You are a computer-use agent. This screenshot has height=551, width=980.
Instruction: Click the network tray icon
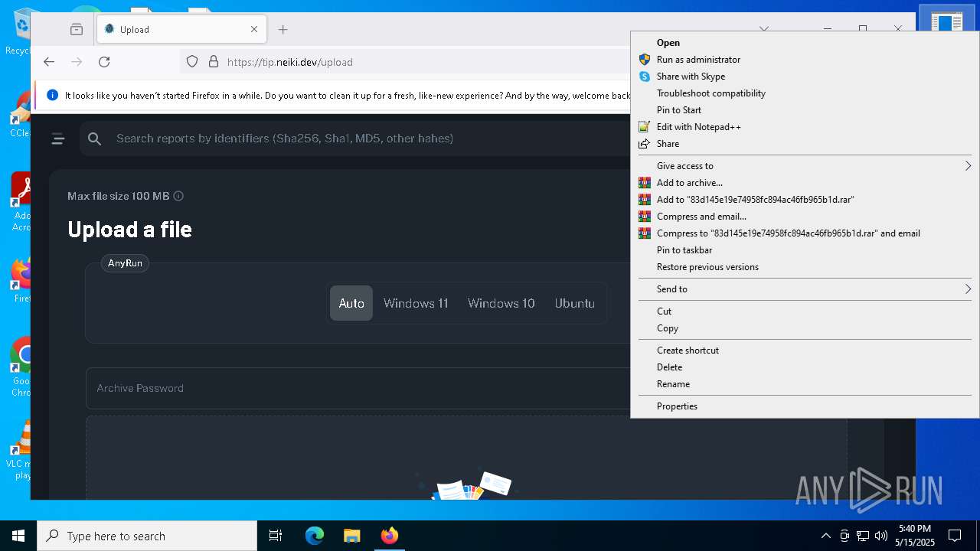pyautogui.click(x=863, y=536)
